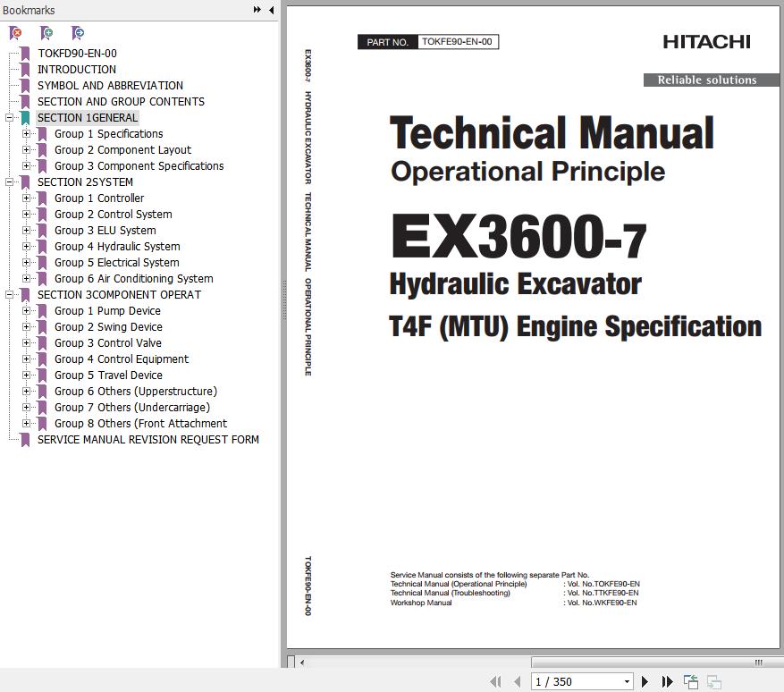Open Group 4 Hydraulic System bookmark
Viewport: 784px width, 692px height.
[117, 247]
